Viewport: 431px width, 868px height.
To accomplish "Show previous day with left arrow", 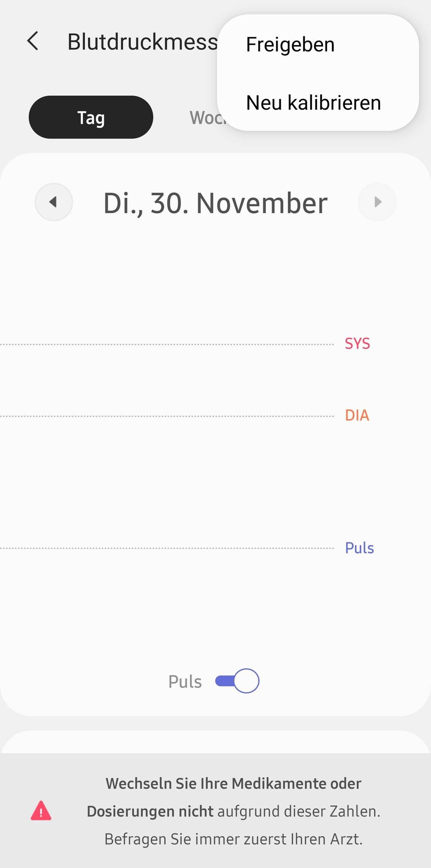I will point(54,202).
